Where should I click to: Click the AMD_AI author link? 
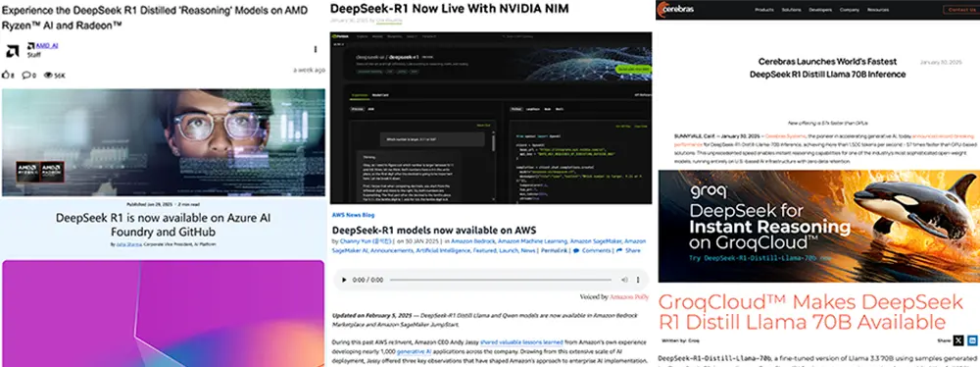point(47,46)
